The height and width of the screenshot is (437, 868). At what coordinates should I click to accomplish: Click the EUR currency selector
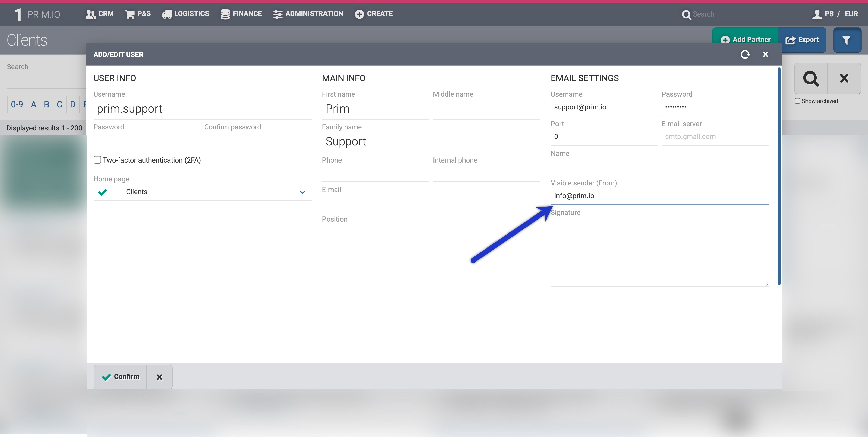click(851, 14)
